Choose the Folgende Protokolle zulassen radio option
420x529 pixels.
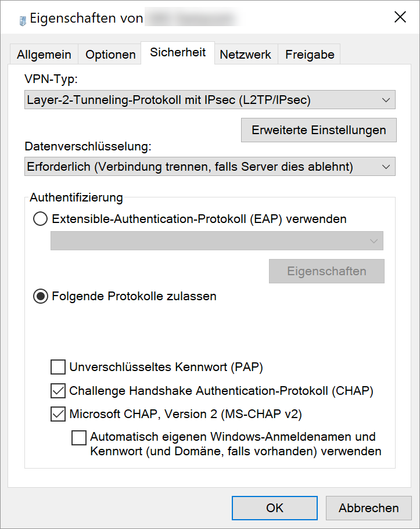coord(41,296)
